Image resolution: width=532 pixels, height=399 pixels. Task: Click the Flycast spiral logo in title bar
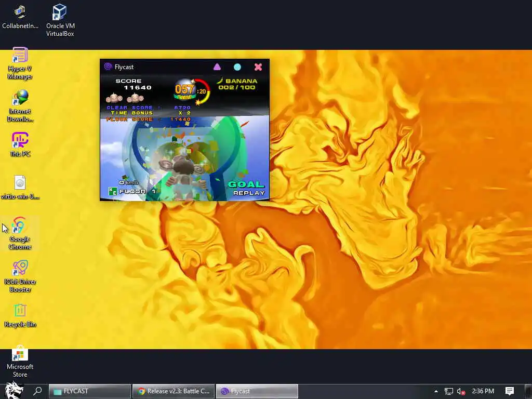pyautogui.click(x=108, y=67)
